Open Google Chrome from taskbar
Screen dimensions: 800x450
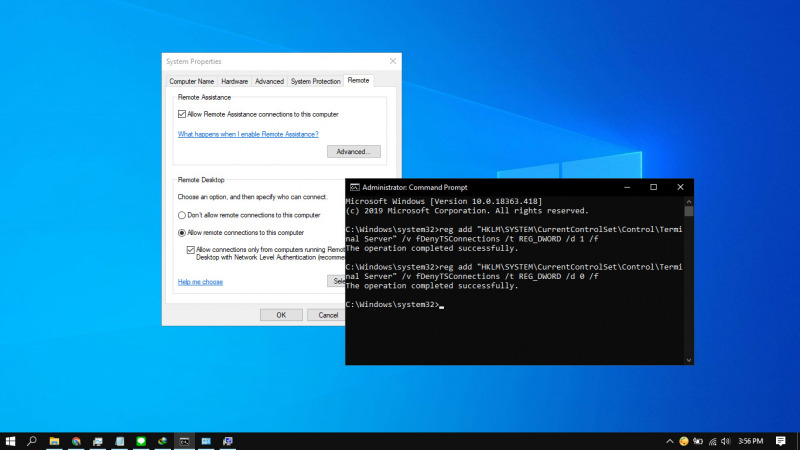[76, 441]
